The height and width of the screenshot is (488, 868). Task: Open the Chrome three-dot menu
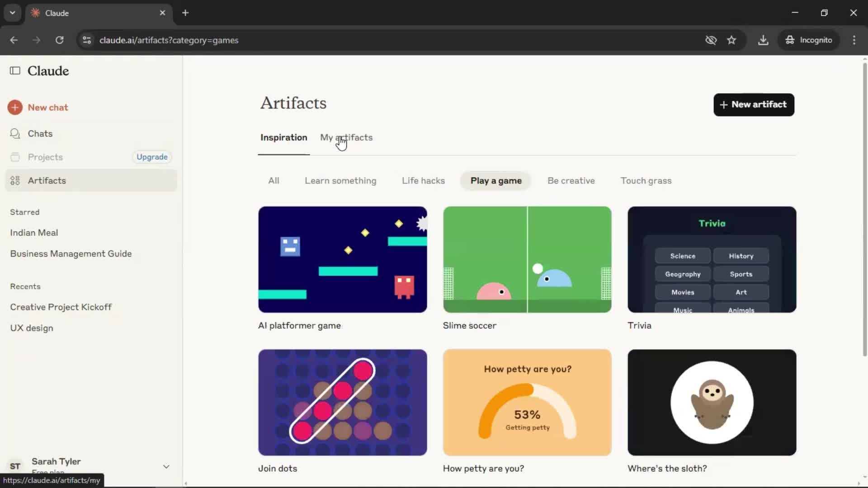click(854, 40)
